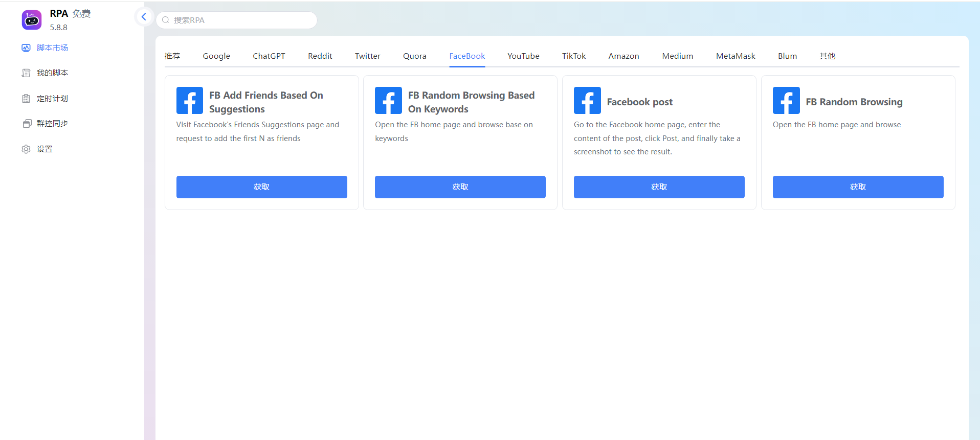
Task: Click title 'FB Random Browsing Based On Keywords'
Action: pos(471,102)
